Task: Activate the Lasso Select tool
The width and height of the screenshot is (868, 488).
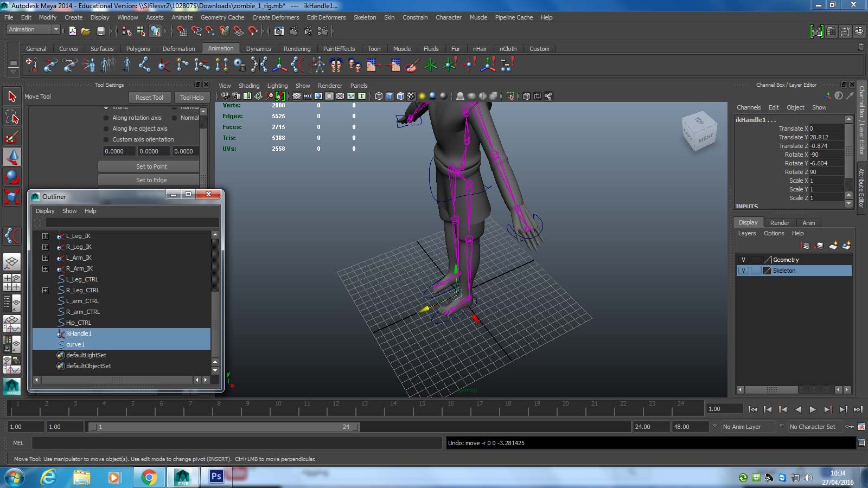Action: point(12,117)
